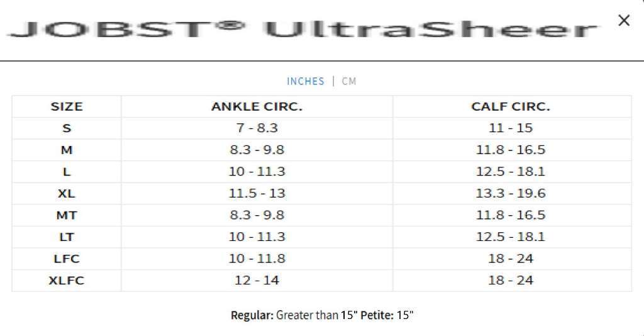The height and width of the screenshot is (336, 644).
Task: Click the Regular length note text
Action: pos(294,315)
